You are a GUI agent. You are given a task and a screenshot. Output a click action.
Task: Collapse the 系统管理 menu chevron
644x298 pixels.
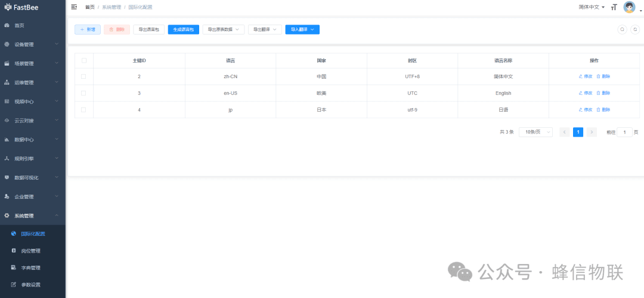57,215
